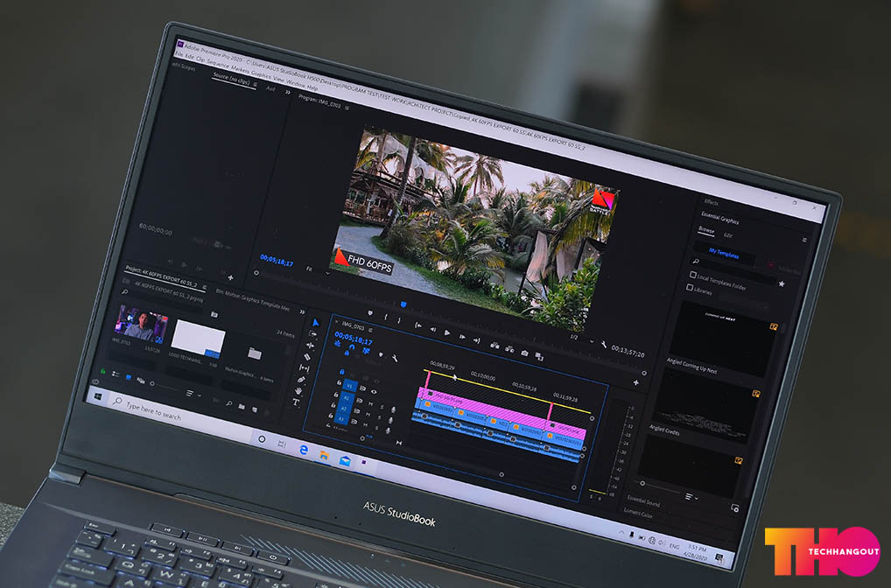Open Sequence menu

pos(218,64)
